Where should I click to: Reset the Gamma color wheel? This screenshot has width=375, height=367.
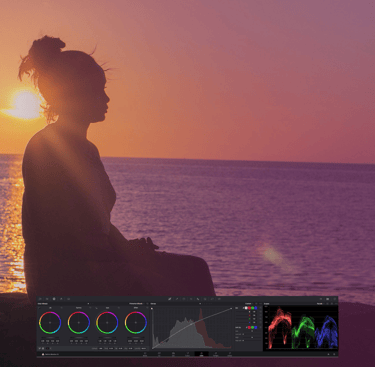click(90, 308)
